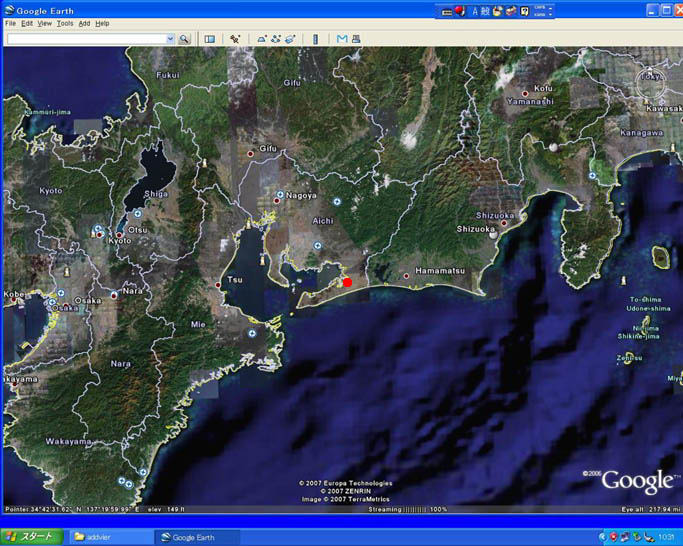Viewport: 683px width, 546px height.
Task: Click the blue placemark icon under Kanagawa label
Action: coord(592,176)
